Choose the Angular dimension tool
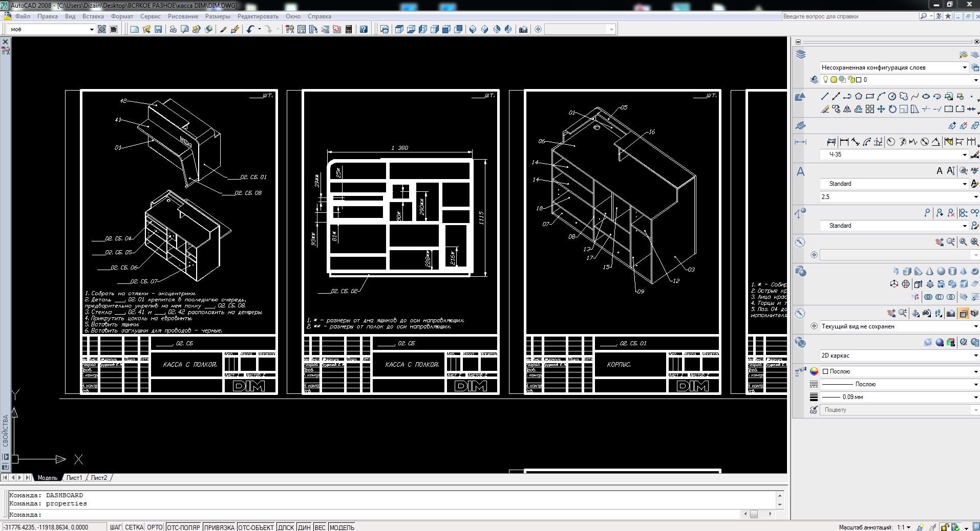The height and width of the screenshot is (531, 980). (x=936, y=142)
